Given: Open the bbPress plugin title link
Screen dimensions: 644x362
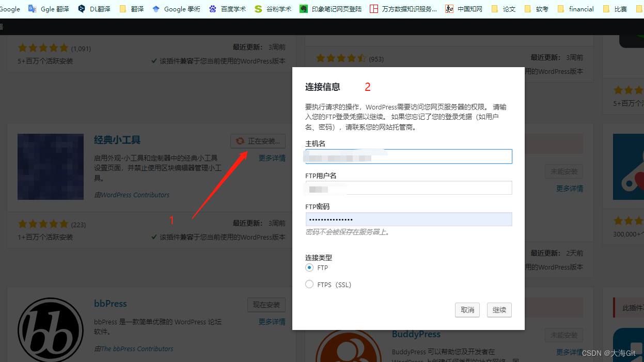Looking at the screenshot, I should click(111, 304).
